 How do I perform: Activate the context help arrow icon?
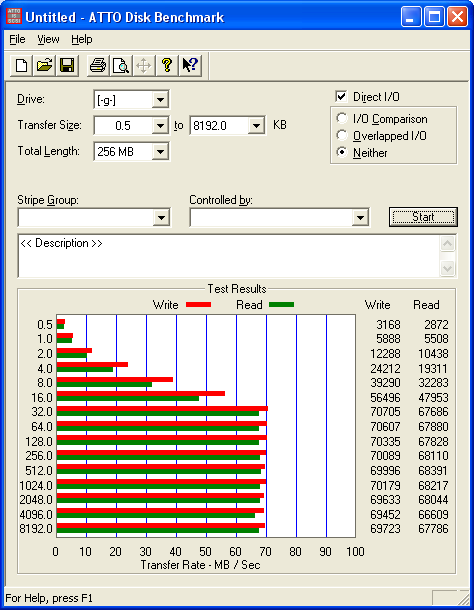190,65
